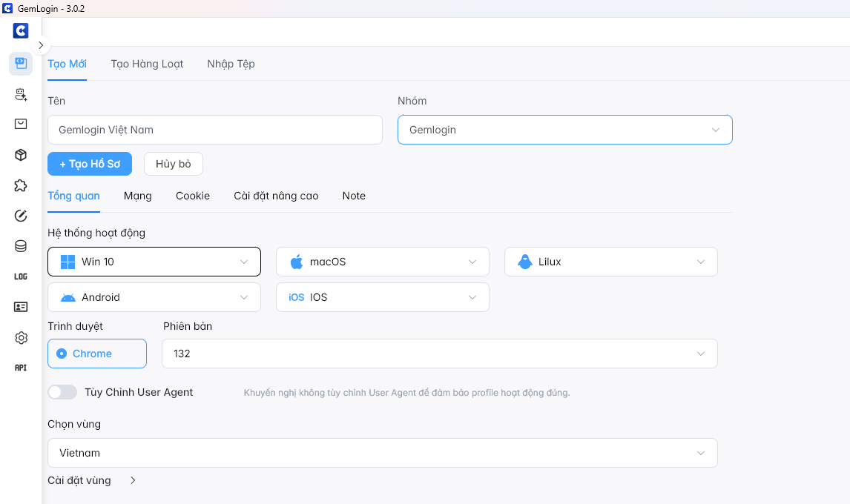Click the Tạo Hồ Sơ button

tap(90, 164)
